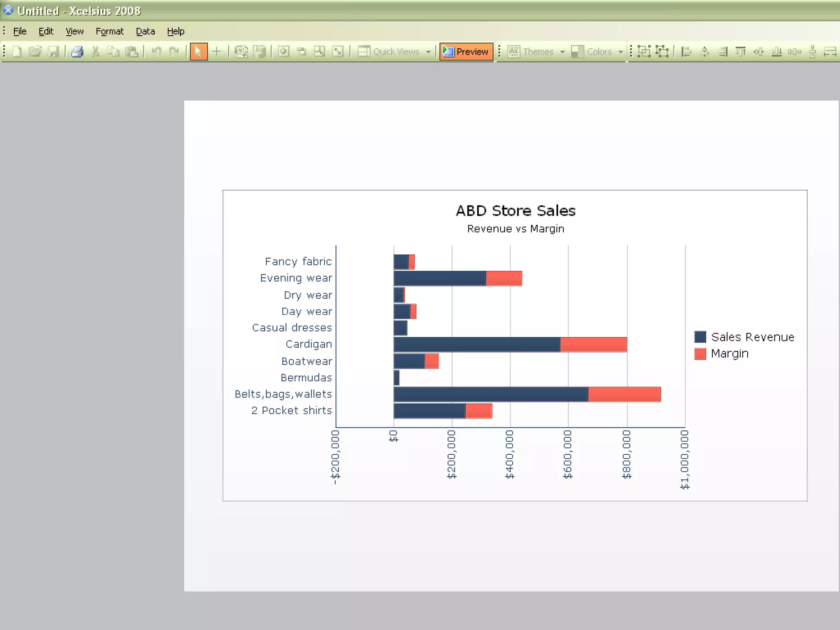Click the 'Fancy fabric' category label
Viewport: 840px width, 630px height.
(x=298, y=261)
